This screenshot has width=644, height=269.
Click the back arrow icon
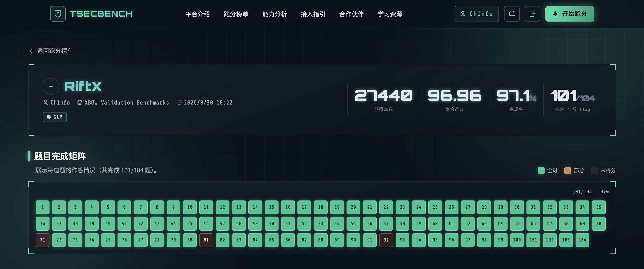31,51
